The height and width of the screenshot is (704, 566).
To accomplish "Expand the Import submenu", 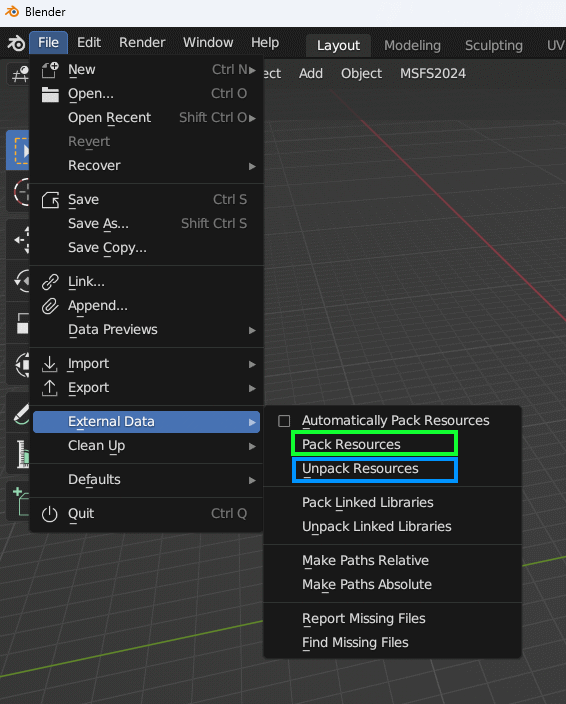I will 252,364.
